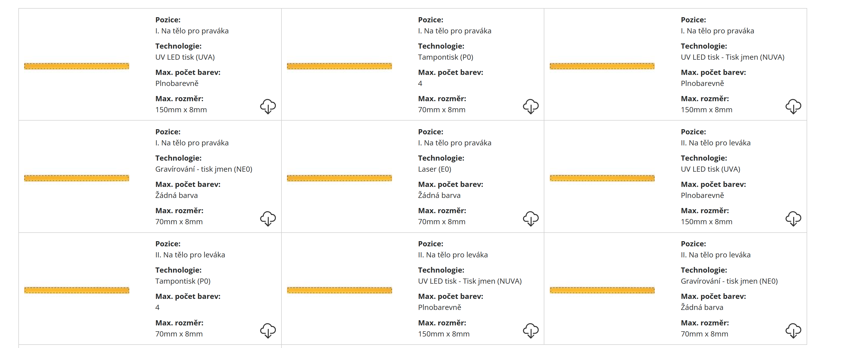Download template for Laser (E0) card
Screen dimensions: 868x348
tap(531, 219)
